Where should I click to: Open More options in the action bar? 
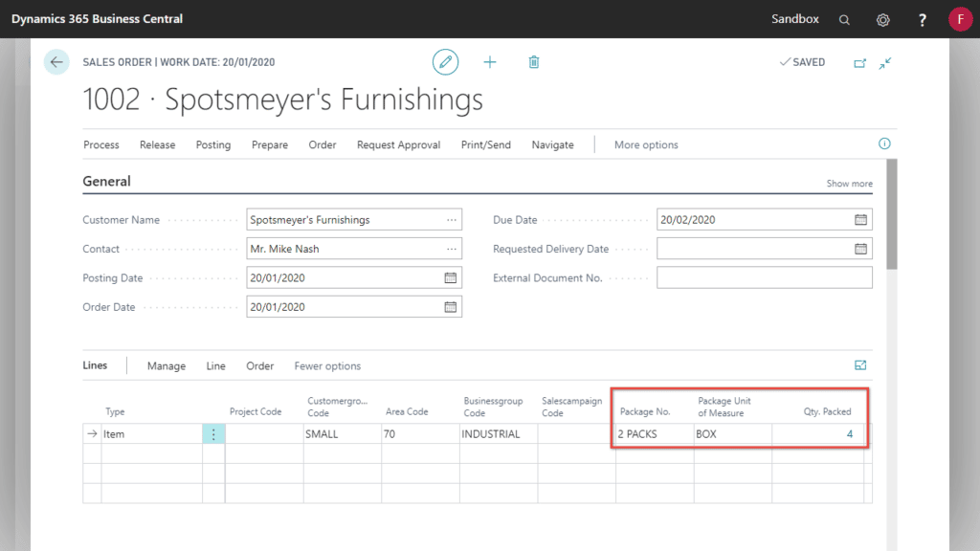point(645,144)
